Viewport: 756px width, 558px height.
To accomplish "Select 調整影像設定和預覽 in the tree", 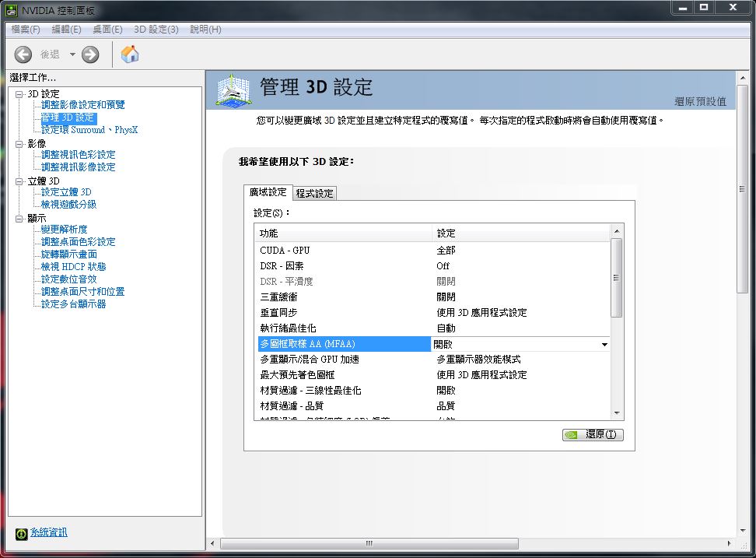I will tap(83, 104).
